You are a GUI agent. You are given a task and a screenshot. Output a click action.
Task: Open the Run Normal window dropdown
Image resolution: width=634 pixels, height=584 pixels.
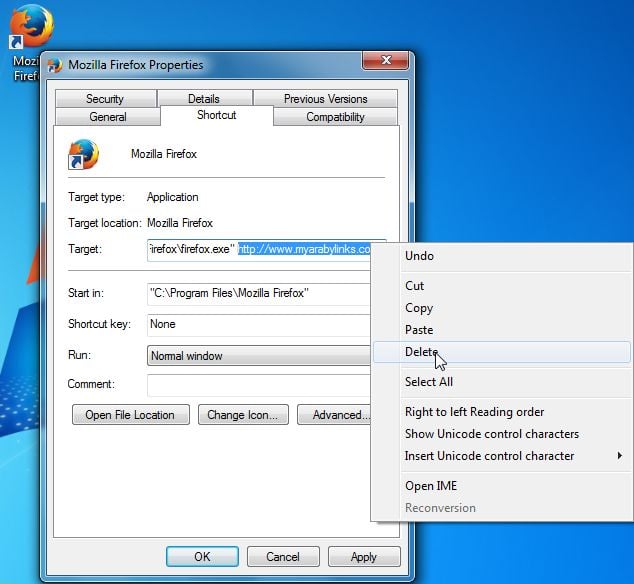tap(259, 356)
